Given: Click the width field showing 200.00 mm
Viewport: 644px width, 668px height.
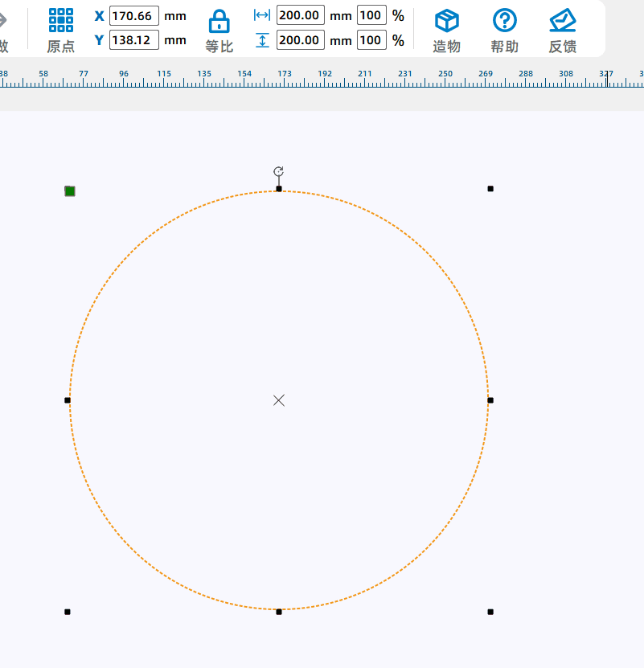Looking at the screenshot, I should [301, 15].
